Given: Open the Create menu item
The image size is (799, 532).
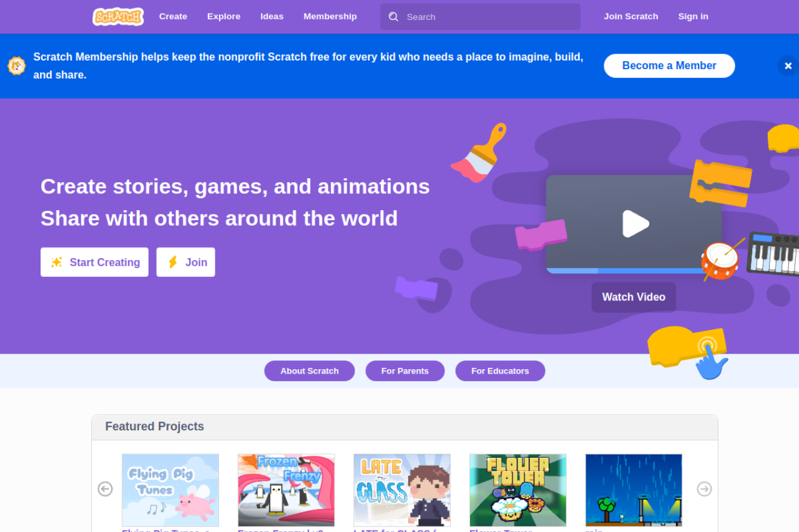Looking at the screenshot, I should pos(173,16).
